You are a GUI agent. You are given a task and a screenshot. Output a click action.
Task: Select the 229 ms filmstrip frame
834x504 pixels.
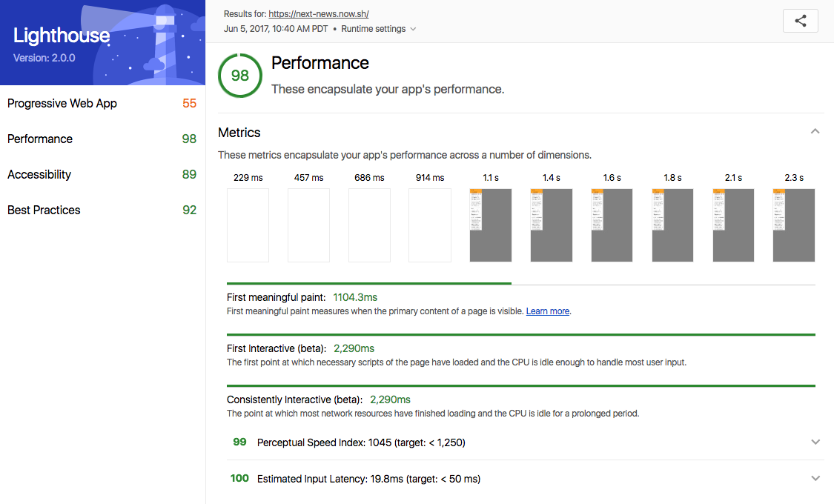(x=248, y=225)
